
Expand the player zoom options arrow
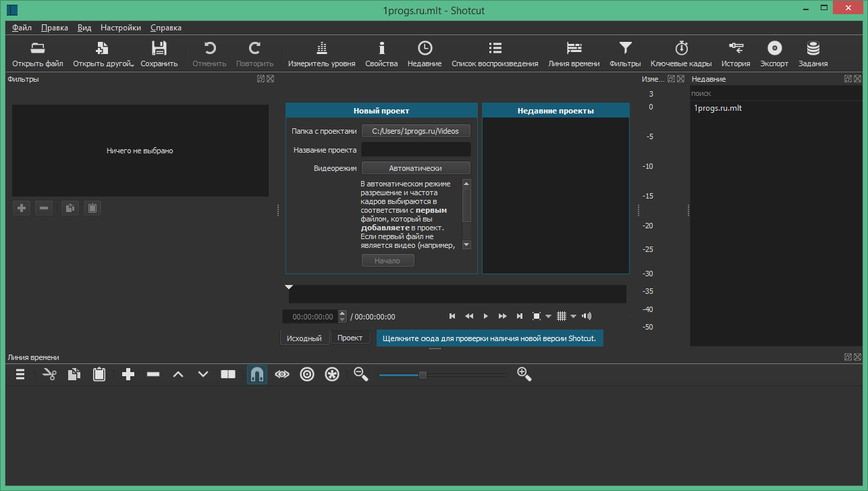548,316
